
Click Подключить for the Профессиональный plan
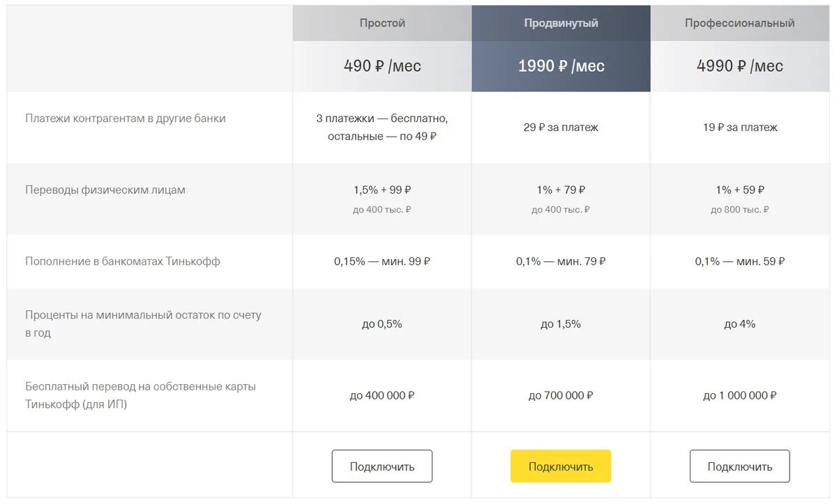pos(739,466)
